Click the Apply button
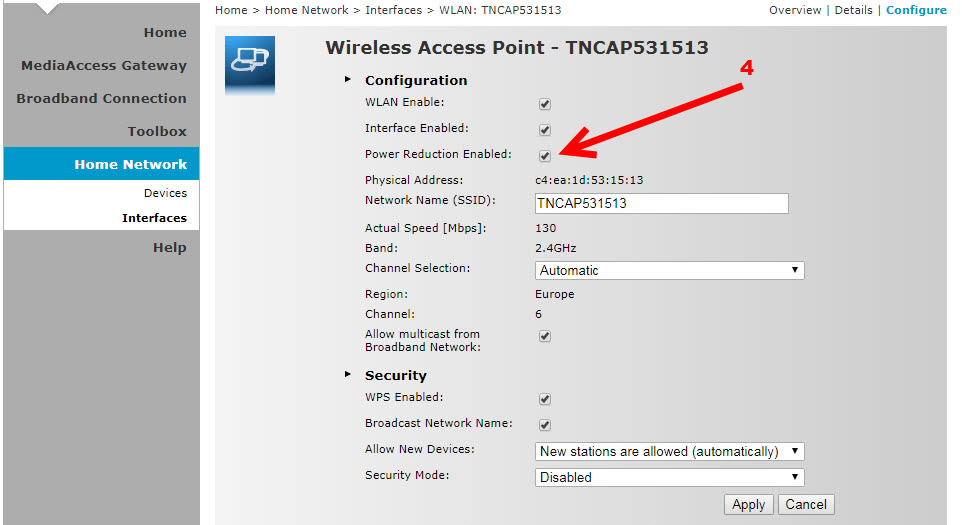 pos(748,505)
